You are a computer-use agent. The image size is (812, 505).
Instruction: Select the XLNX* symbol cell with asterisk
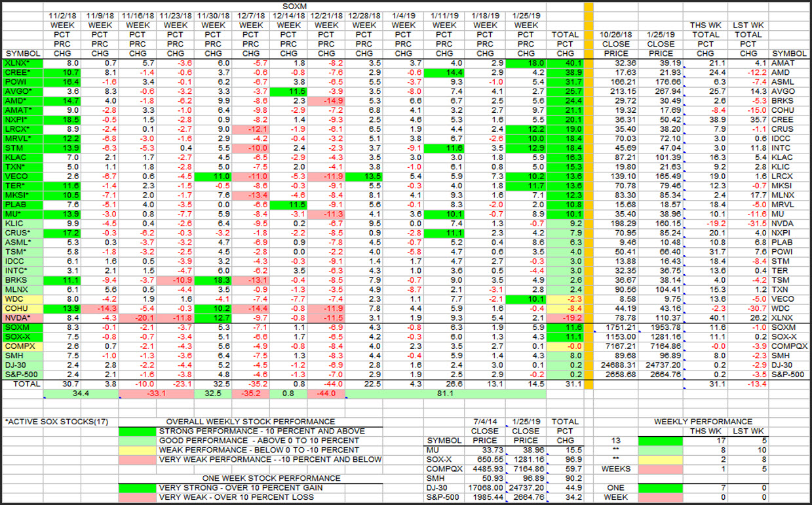point(22,63)
